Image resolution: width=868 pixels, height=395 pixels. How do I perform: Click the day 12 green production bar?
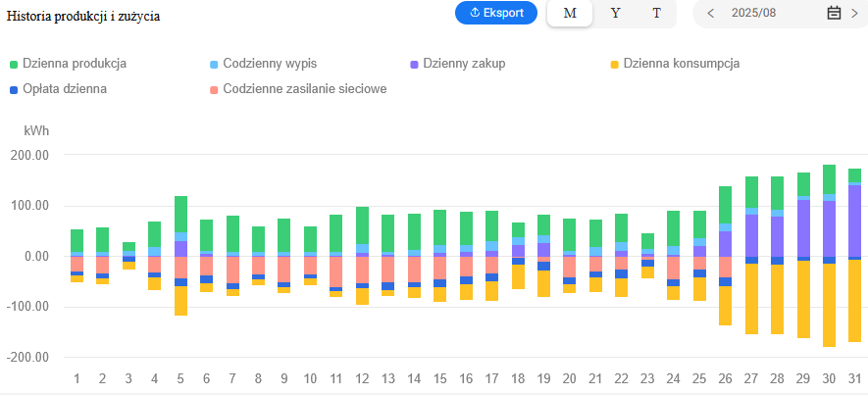click(x=362, y=225)
